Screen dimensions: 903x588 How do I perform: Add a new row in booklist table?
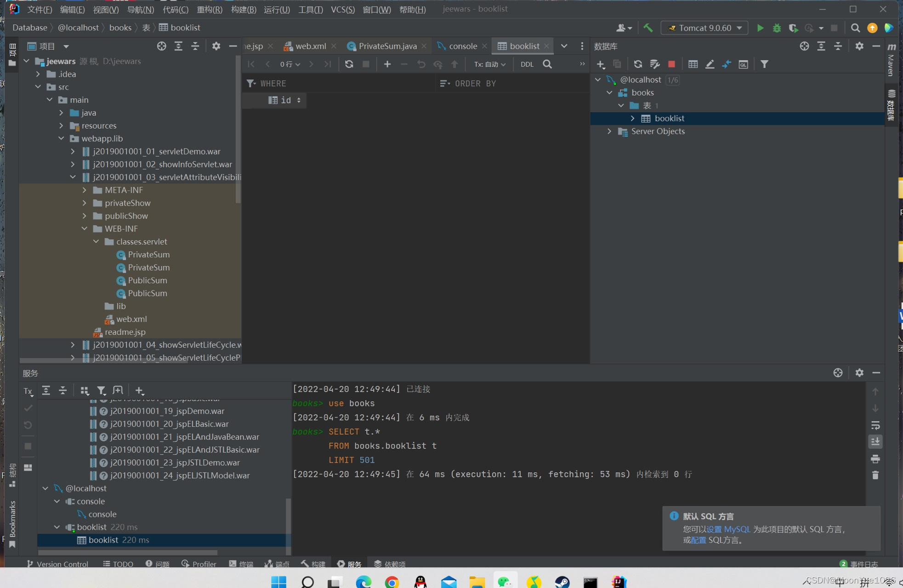point(387,64)
